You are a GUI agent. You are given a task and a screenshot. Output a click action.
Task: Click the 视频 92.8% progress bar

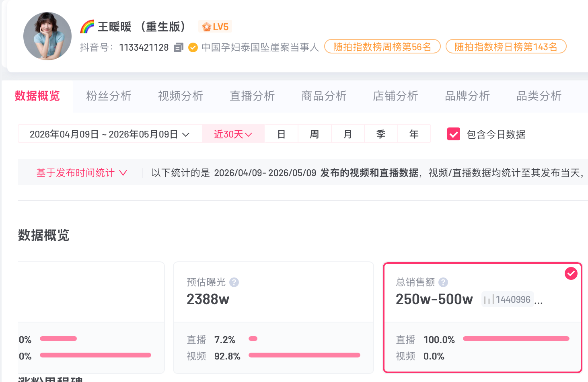(304, 355)
